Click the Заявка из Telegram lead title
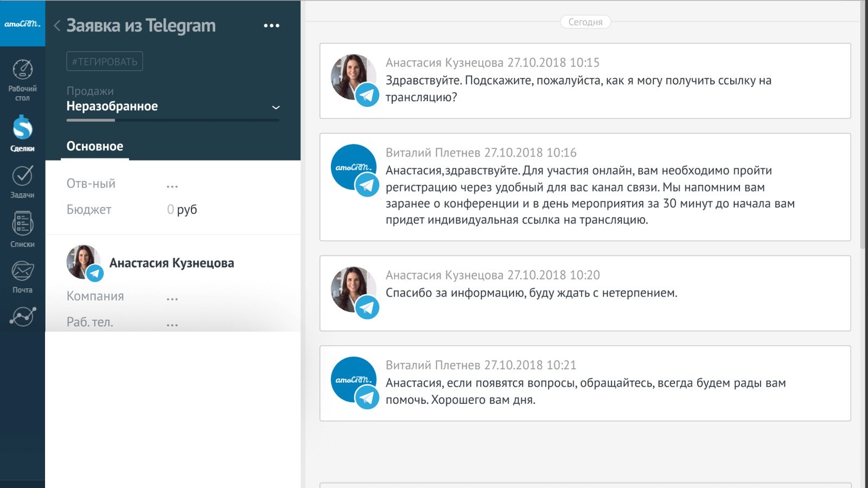This screenshot has width=868, height=488. [x=141, y=26]
